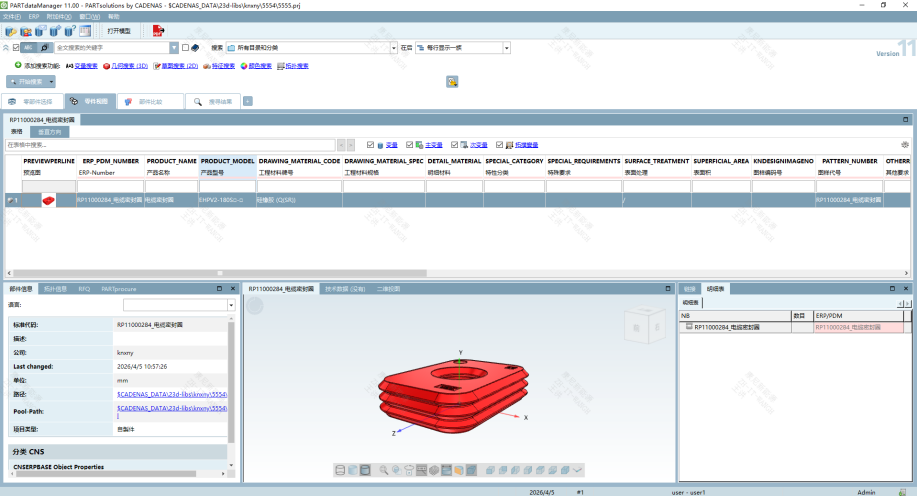Click the database mail icon in the toolbar
The width and height of the screenshot is (917, 496).
pyautogui.click(x=40, y=30)
